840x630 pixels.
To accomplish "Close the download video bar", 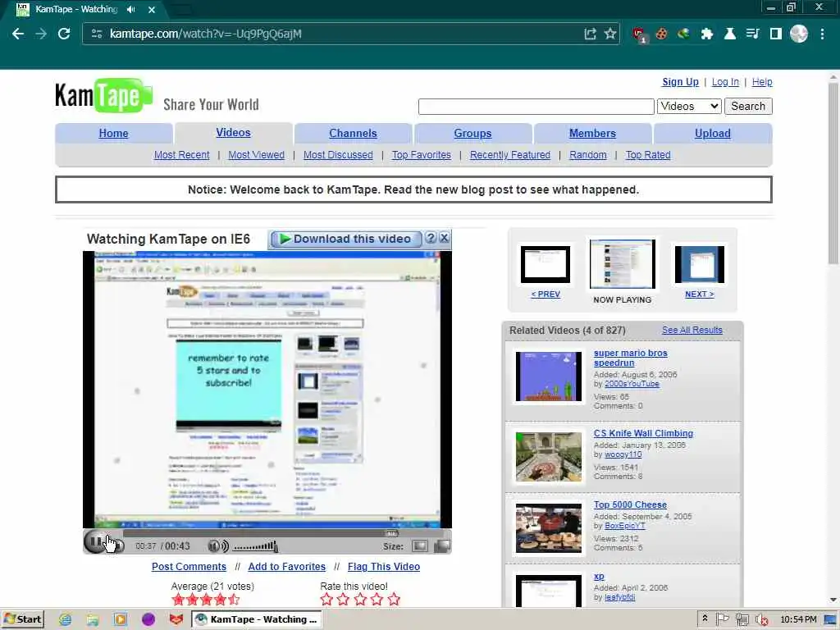I will tap(444, 239).
